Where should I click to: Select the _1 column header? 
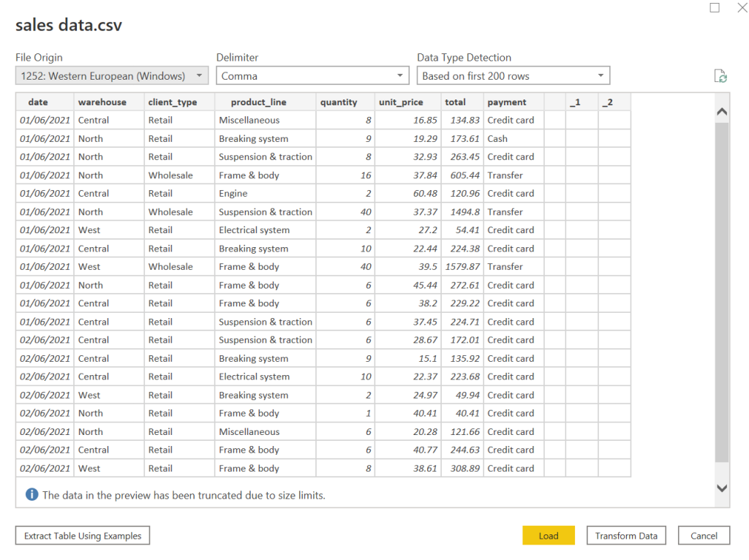tap(581, 102)
